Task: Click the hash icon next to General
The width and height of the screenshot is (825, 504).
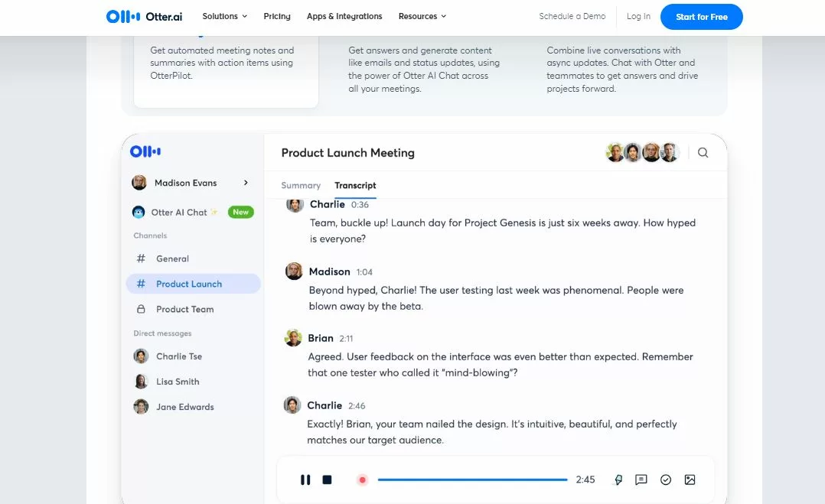Action: point(141,259)
